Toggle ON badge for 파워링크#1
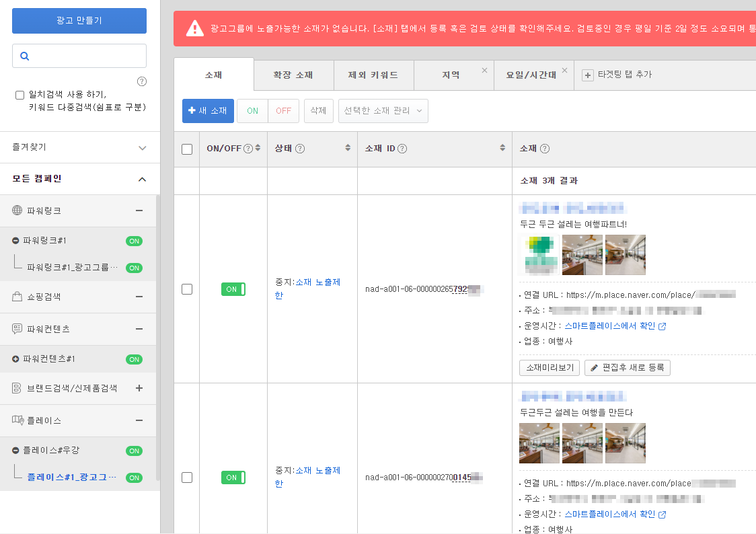Viewport: 756px width, 534px height. coord(134,241)
